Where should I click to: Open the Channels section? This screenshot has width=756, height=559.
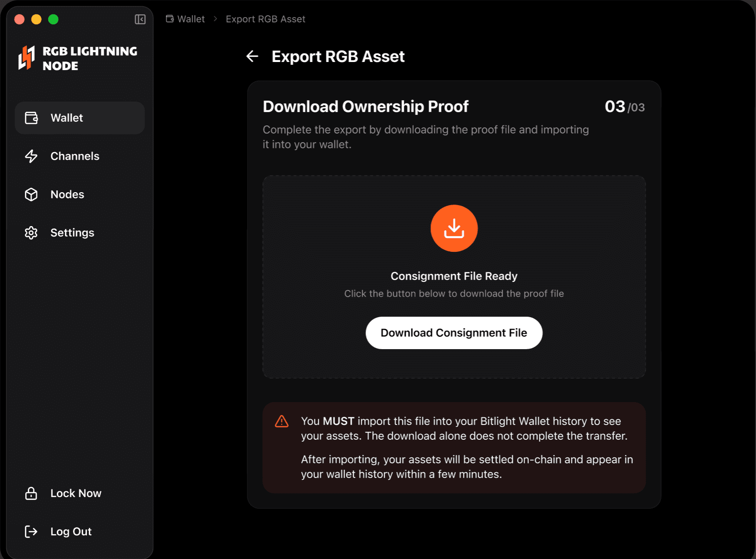click(x=80, y=156)
